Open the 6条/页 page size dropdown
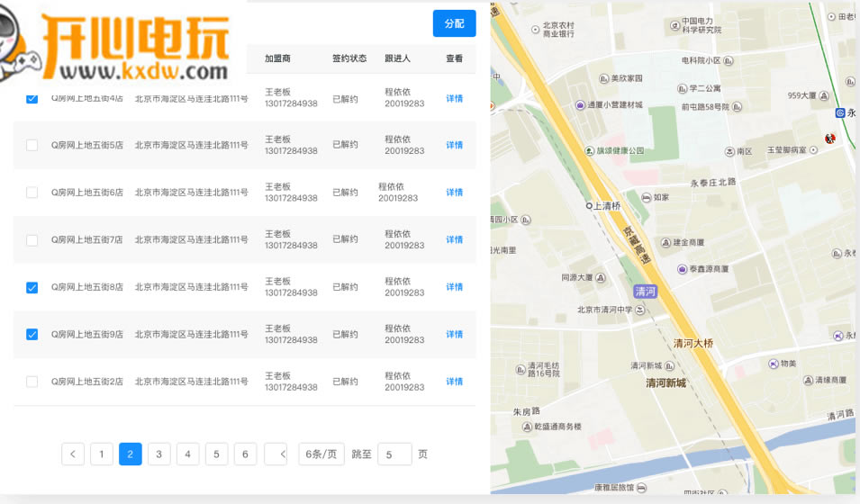This screenshot has height=504, width=860. pos(321,454)
